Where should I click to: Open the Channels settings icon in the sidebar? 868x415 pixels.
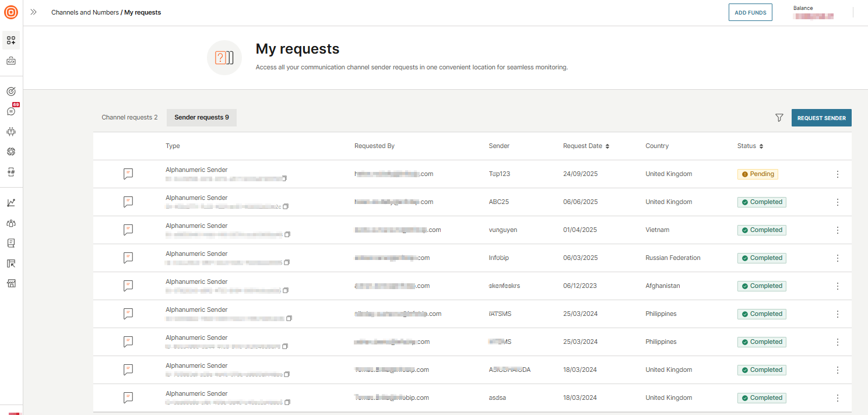click(11, 152)
